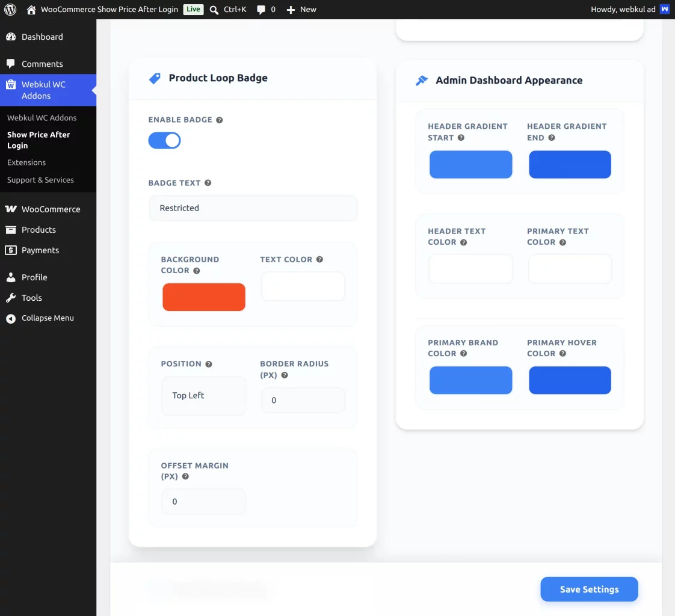
Task: Focus the Border Radius input field
Action: point(303,400)
